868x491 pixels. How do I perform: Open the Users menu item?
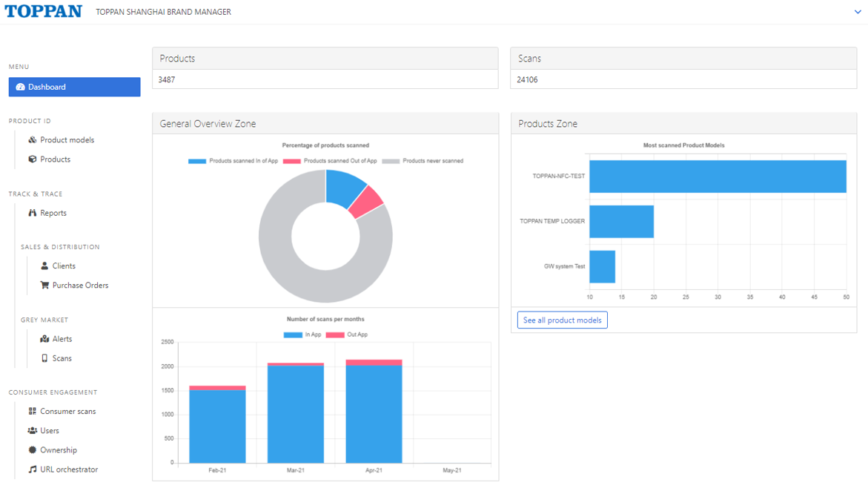click(50, 431)
